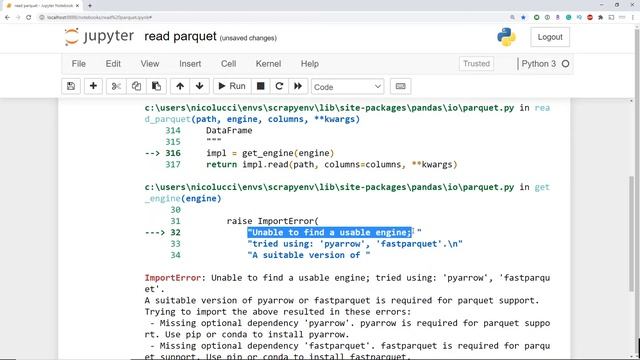Open the browser three-dot menu
640x360 pixels.
point(633,17)
